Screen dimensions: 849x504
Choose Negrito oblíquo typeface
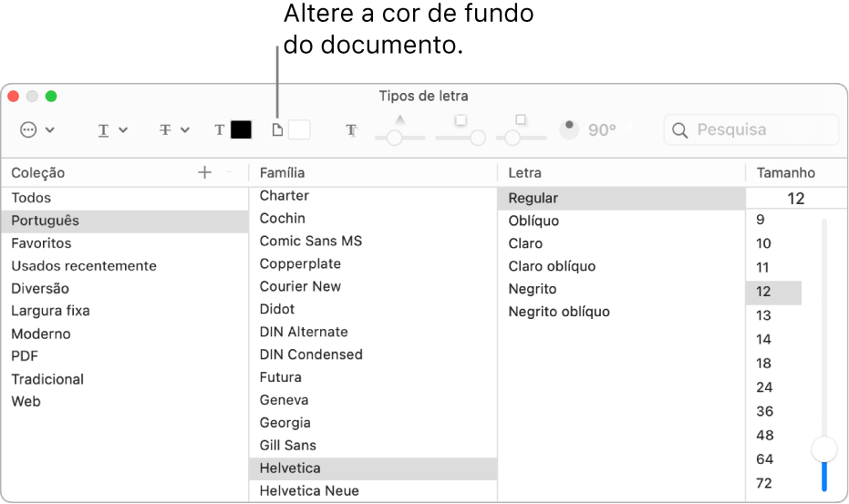[559, 312]
